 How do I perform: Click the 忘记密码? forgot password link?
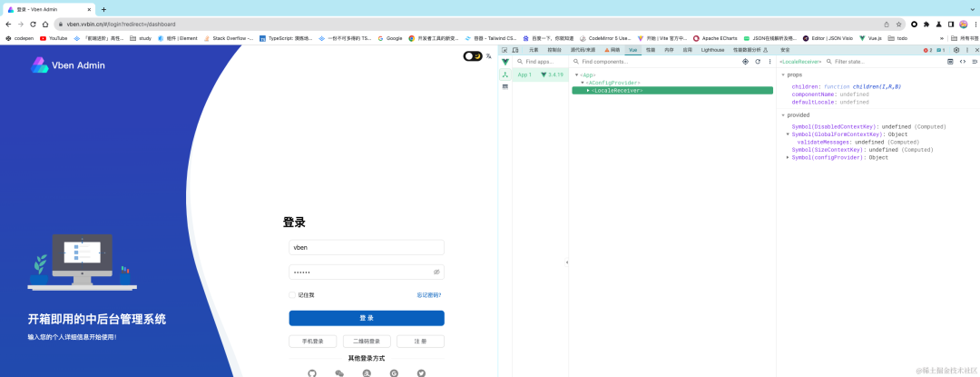(x=428, y=295)
